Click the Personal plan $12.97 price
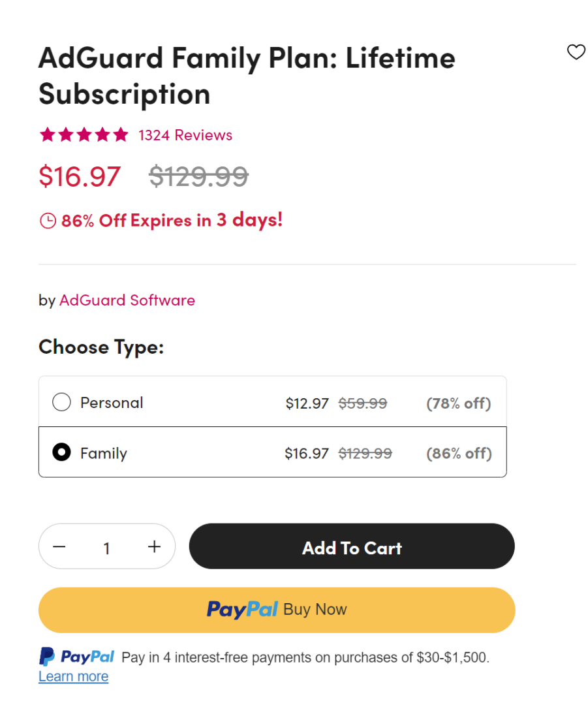The height and width of the screenshot is (705, 588). (x=307, y=403)
